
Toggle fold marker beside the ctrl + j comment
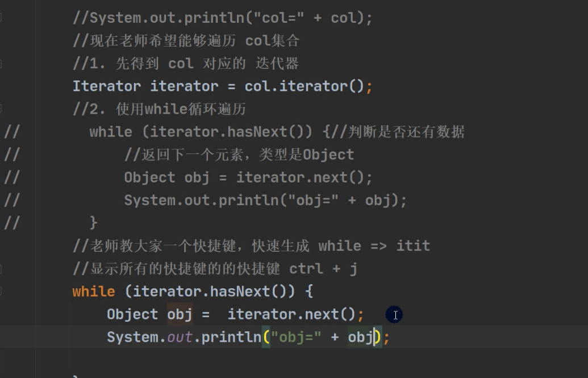coord(1,269)
